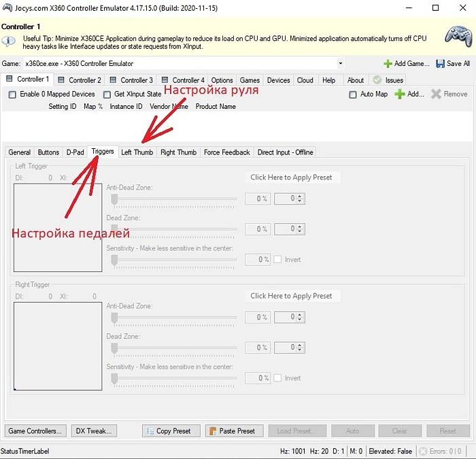Click the X360CE title bar app icon

(7, 7)
